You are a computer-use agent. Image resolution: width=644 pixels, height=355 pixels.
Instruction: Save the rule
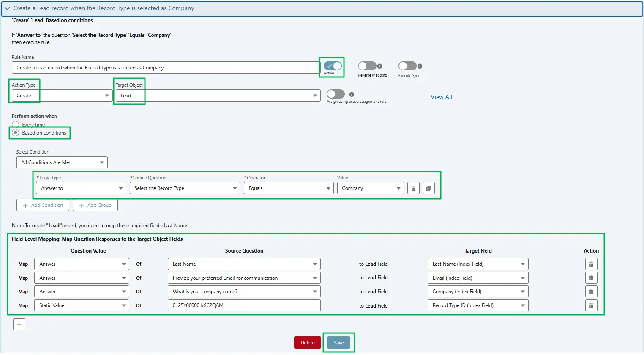338,342
